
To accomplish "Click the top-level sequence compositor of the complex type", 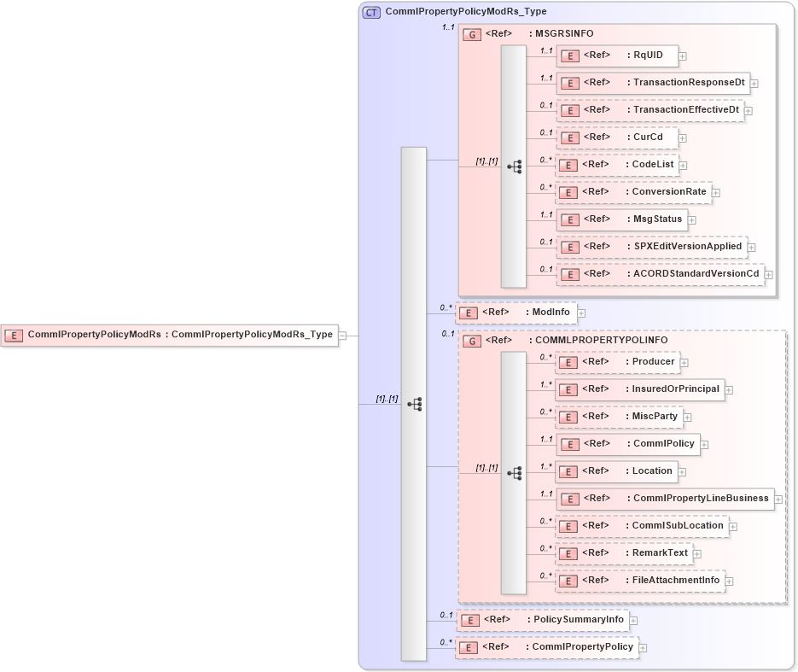I will pyautogui.click(x=416, y=404).
